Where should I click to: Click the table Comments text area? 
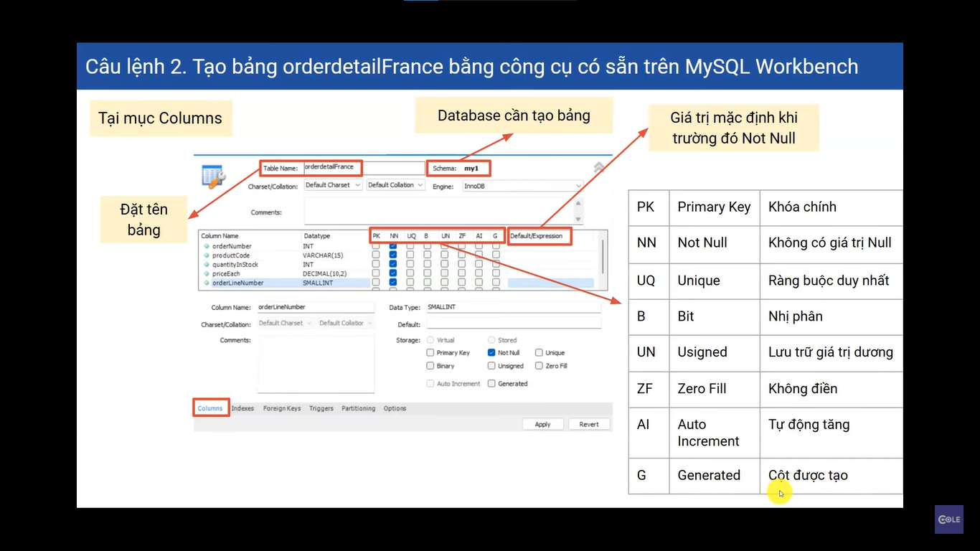(x=439, y=212)
